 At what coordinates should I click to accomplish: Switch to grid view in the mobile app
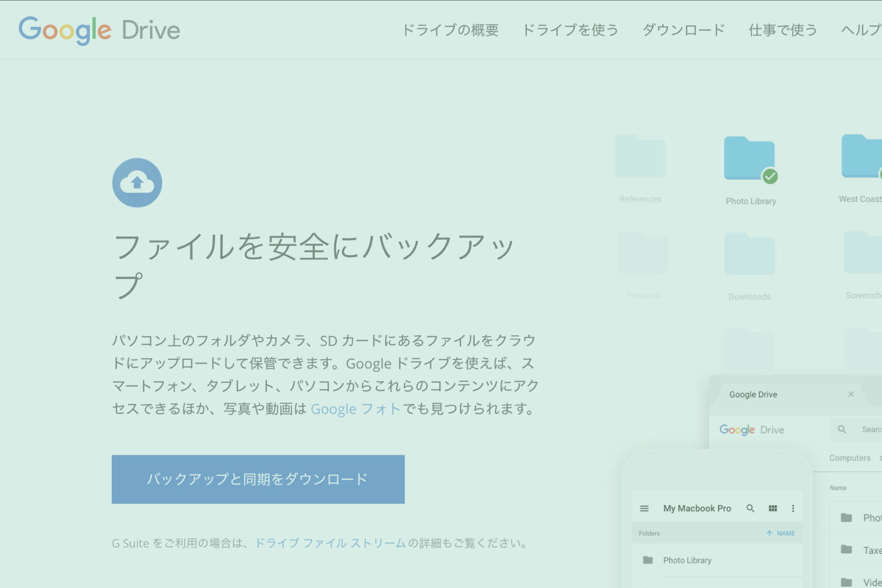[773, 507]
